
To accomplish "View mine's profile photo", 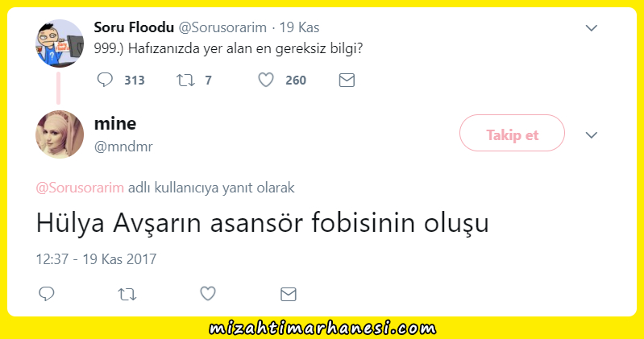I will 60,134.
